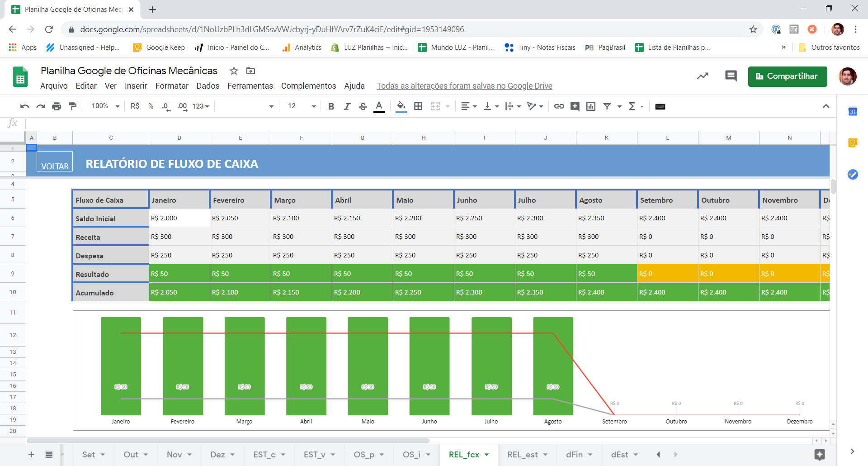This screenshot has height=466, width=868.
Task: Hide the menus with caret arrow
Action: point(826,106)
